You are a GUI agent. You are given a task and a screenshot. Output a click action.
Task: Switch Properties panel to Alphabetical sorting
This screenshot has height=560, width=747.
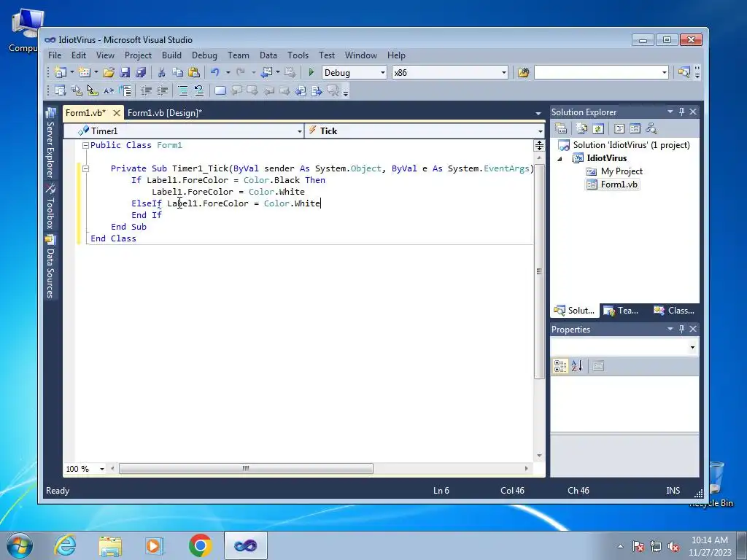[577, 366]
